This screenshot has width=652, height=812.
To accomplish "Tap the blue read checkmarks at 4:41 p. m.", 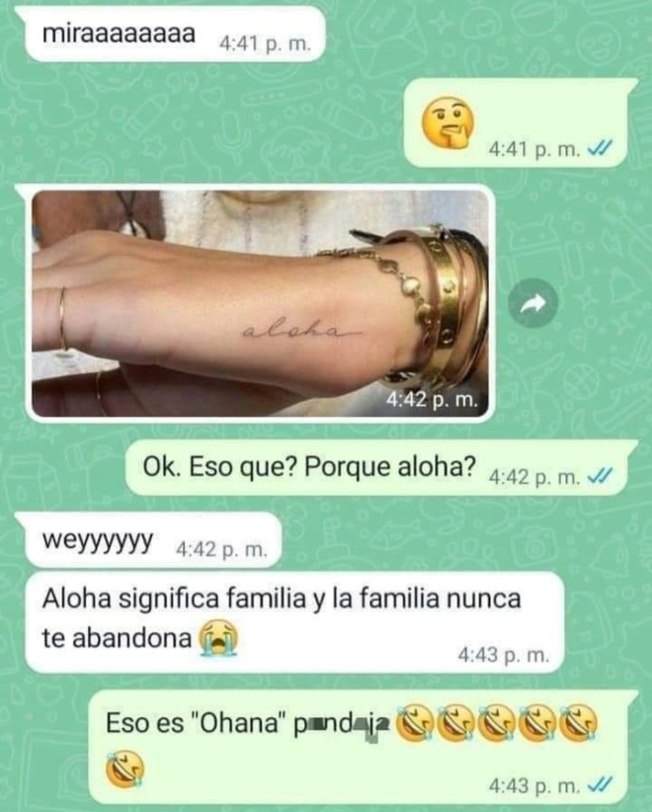I will (600, 149).
